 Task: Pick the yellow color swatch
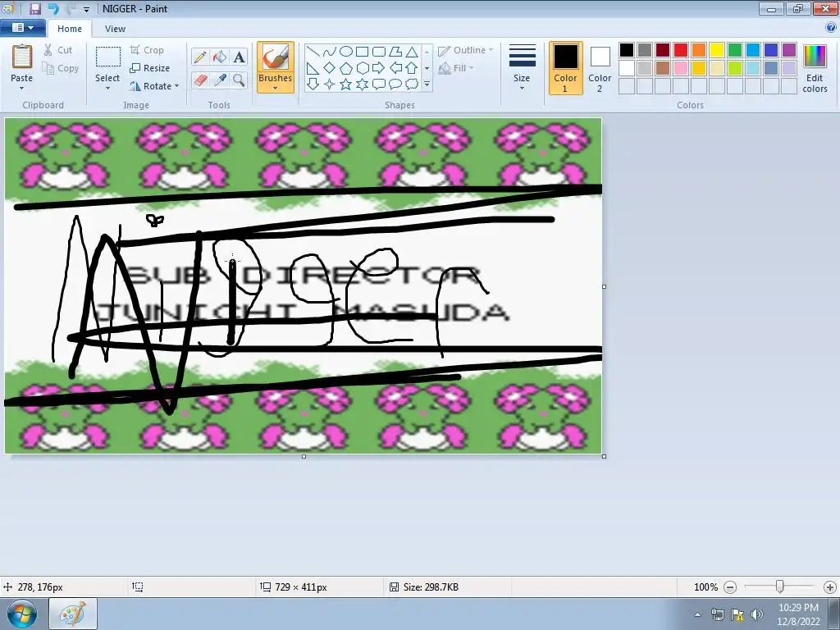717,50
